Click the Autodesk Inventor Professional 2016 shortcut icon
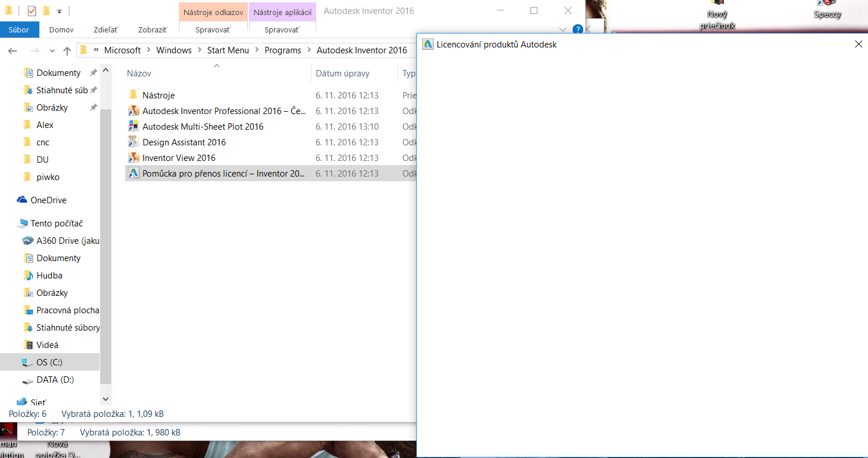The image size is (868, 458). pyautogui.click(x=134, y=111)
